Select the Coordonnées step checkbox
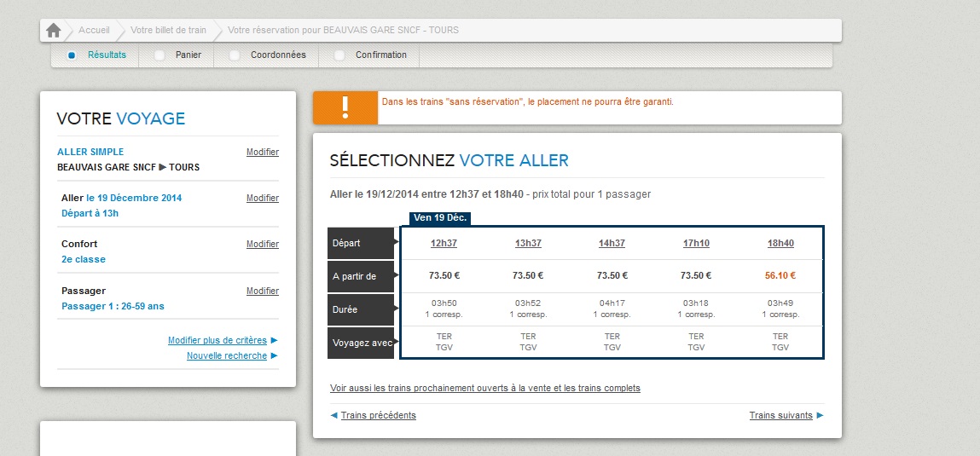The image size is (980, 456). pos(235,55)
